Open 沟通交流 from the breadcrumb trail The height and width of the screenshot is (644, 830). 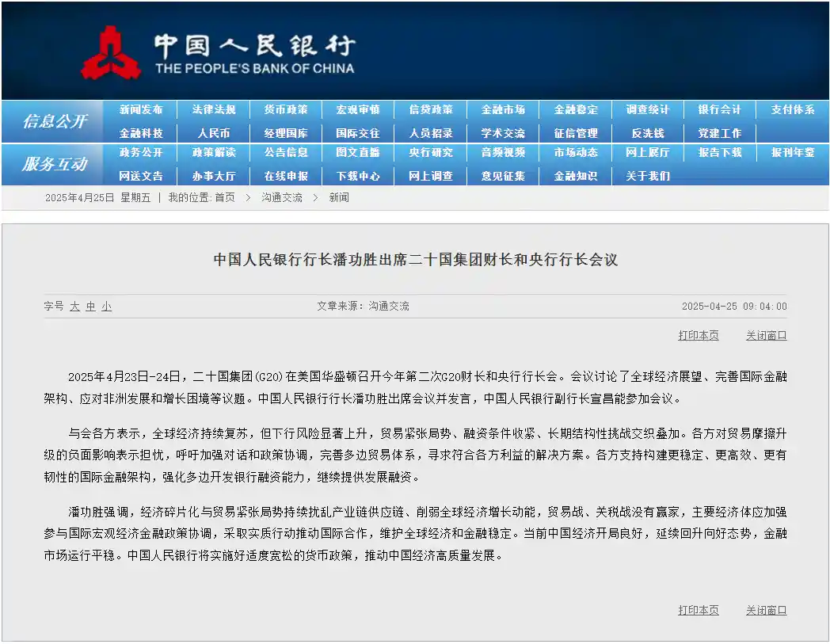pos(281,196)
